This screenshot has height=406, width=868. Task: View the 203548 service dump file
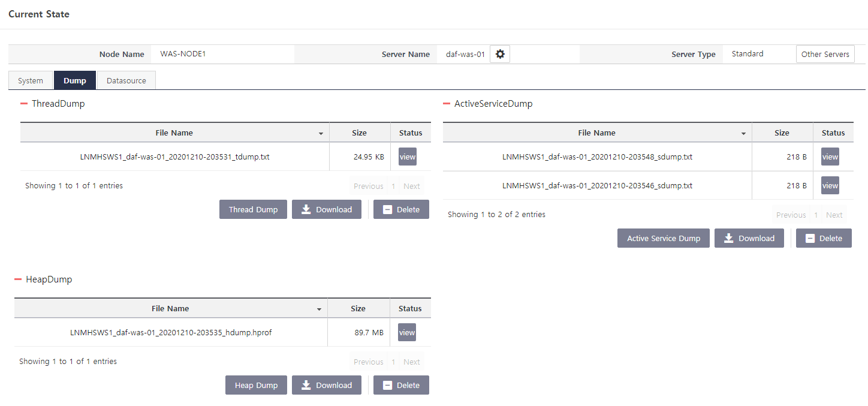(x=830, y=157)
